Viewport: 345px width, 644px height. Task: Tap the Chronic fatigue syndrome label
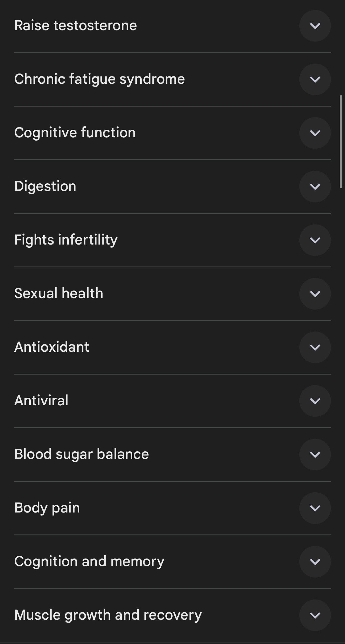pyautogui.click(x=99, y=79)
